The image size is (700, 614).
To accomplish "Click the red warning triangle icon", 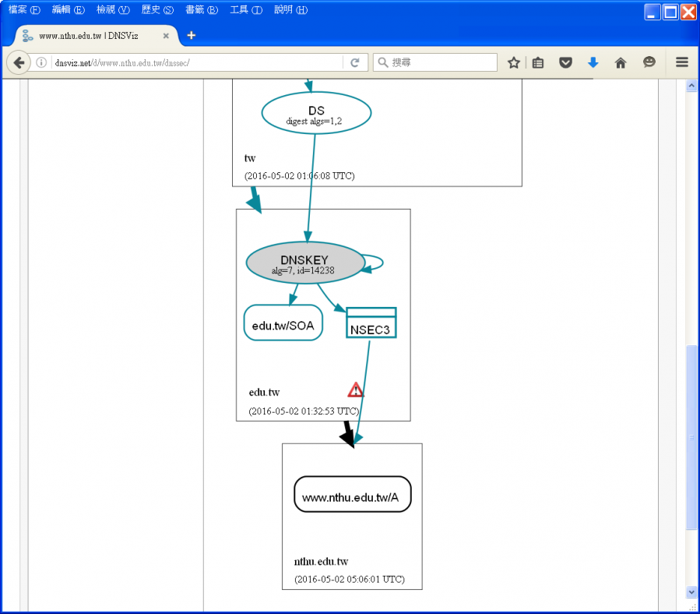I will point(355,390).
